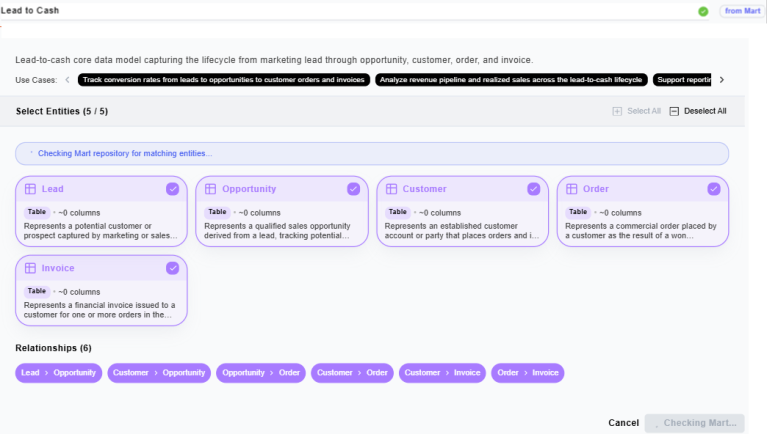Click the Table tag on Lead card

point(37,212)
